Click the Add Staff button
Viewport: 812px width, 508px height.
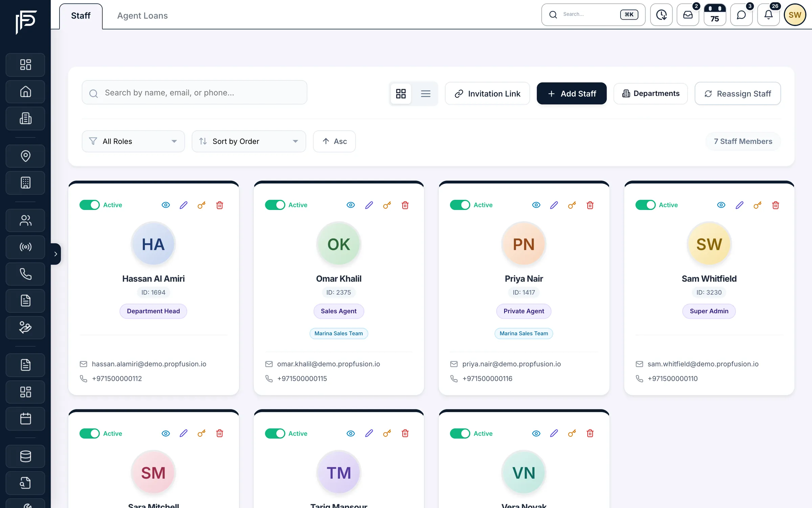coord(572,93)
